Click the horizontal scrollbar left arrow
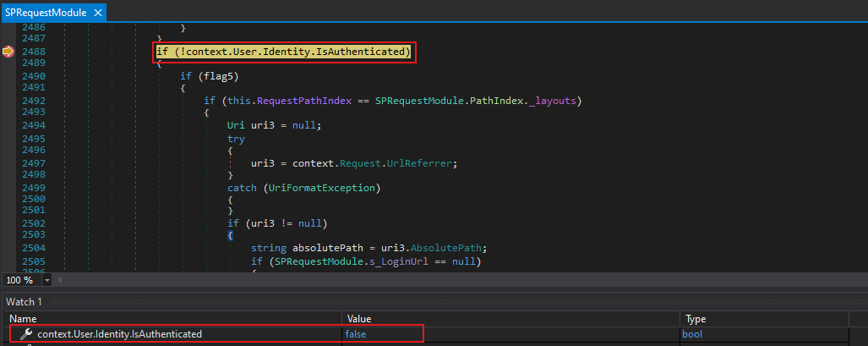The width and height of the screenshot is (868, 346). click(x=60, y=280)
